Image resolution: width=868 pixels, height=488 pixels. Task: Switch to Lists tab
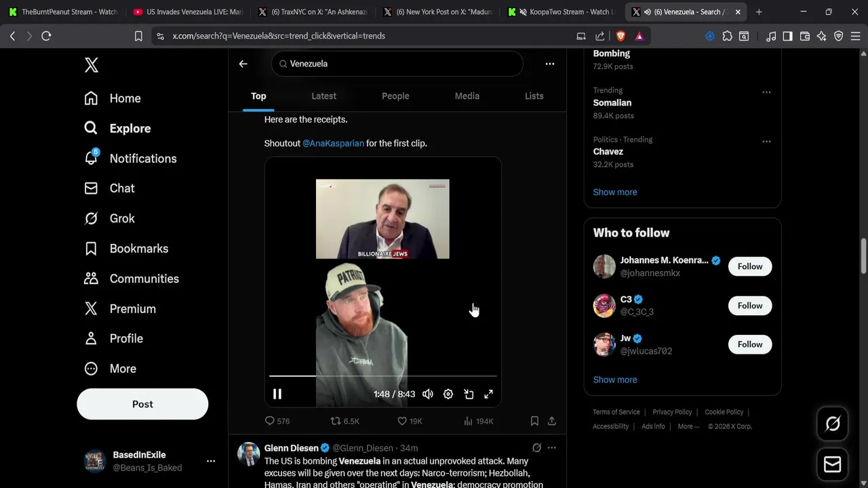point(534,96)
